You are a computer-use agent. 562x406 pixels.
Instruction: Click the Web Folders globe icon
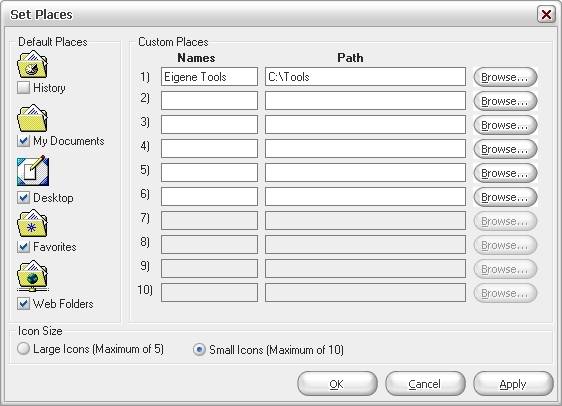pos(33,276)
